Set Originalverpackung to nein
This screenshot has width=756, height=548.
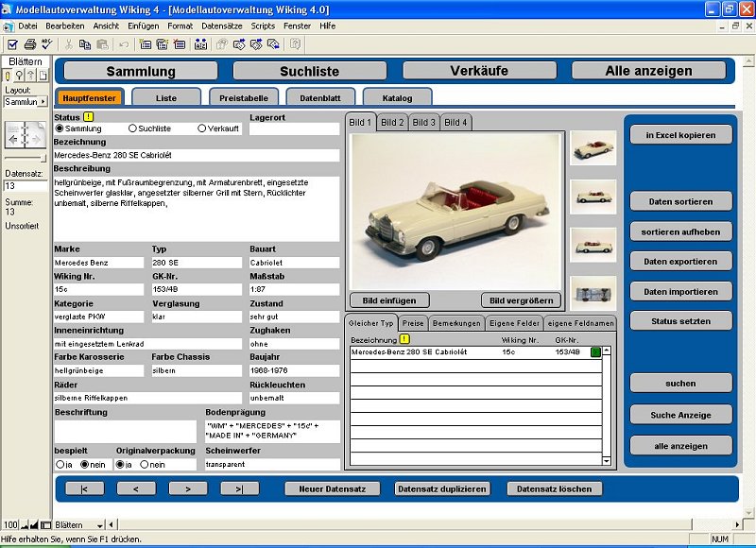[145, 465]
